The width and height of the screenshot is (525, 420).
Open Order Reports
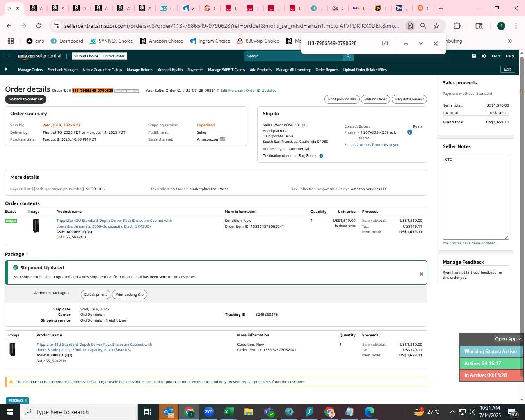tap(327, 70)
